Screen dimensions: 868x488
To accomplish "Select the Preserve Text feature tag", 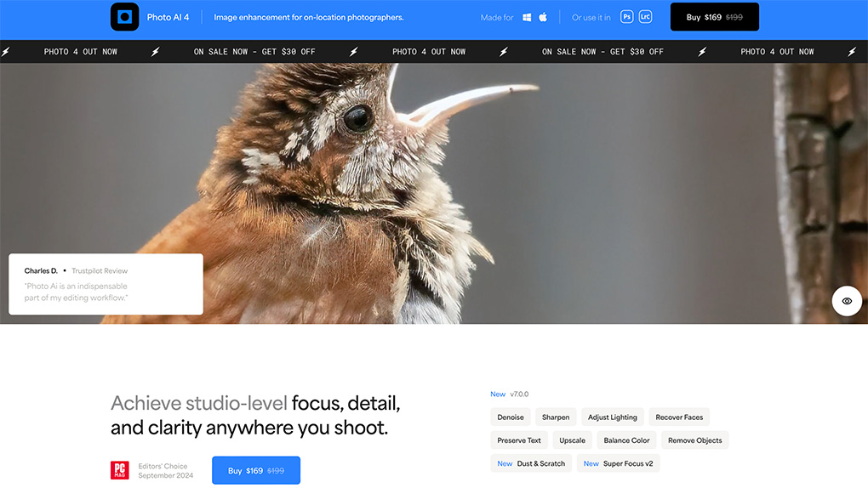I will coord(519,440).
